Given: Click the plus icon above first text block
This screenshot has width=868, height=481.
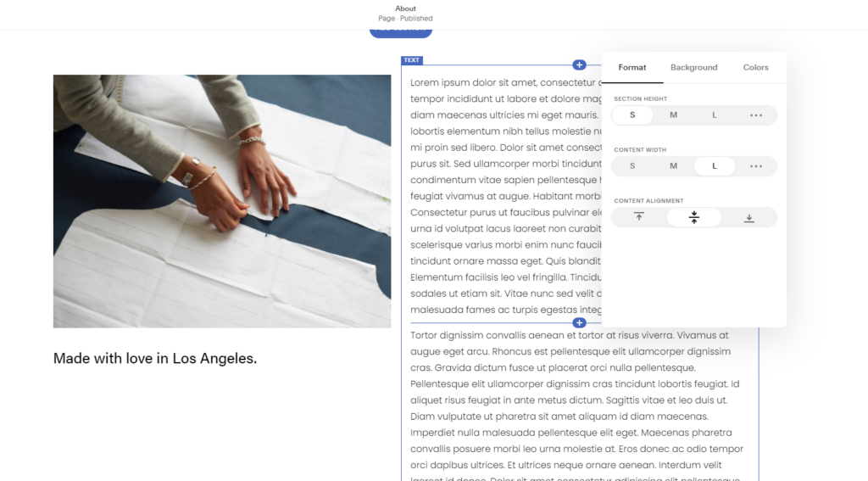Looking at the screenshot, I should [x=579, y=65].
